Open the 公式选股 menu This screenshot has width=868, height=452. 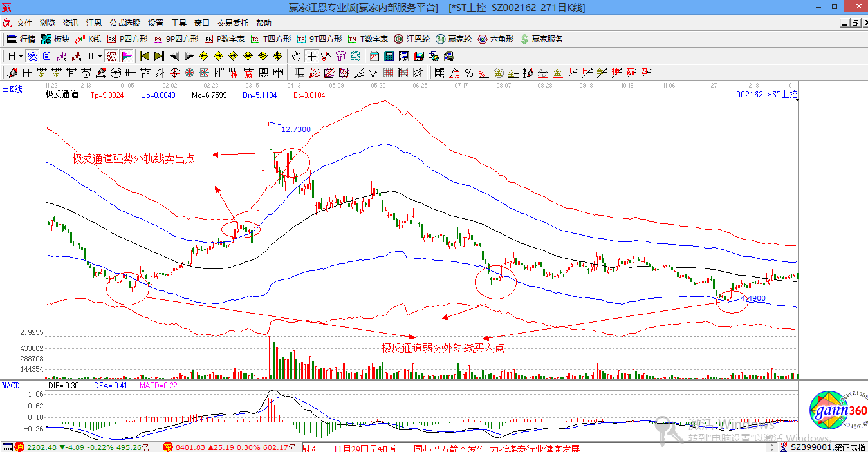click(124, 23)
